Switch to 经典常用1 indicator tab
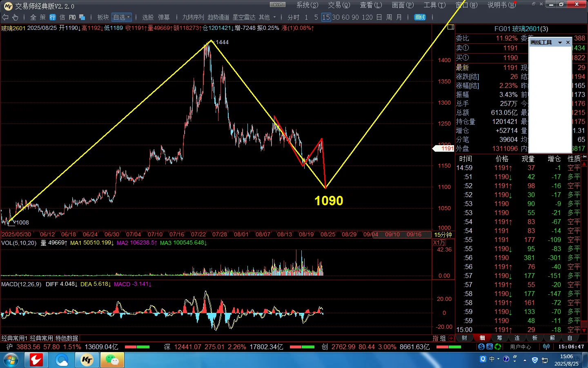This screenshot has width=588, height=368. tap(14, 338)
